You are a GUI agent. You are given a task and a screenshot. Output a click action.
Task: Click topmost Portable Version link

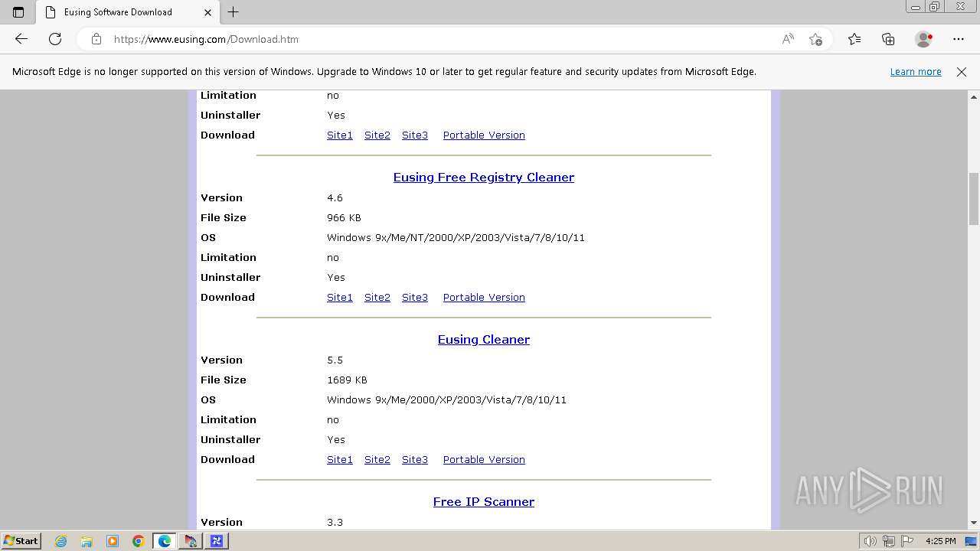point(484,135)
